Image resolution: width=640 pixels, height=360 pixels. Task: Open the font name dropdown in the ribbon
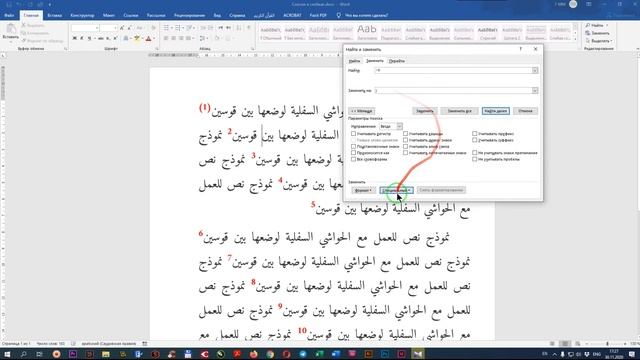(97, 28)
